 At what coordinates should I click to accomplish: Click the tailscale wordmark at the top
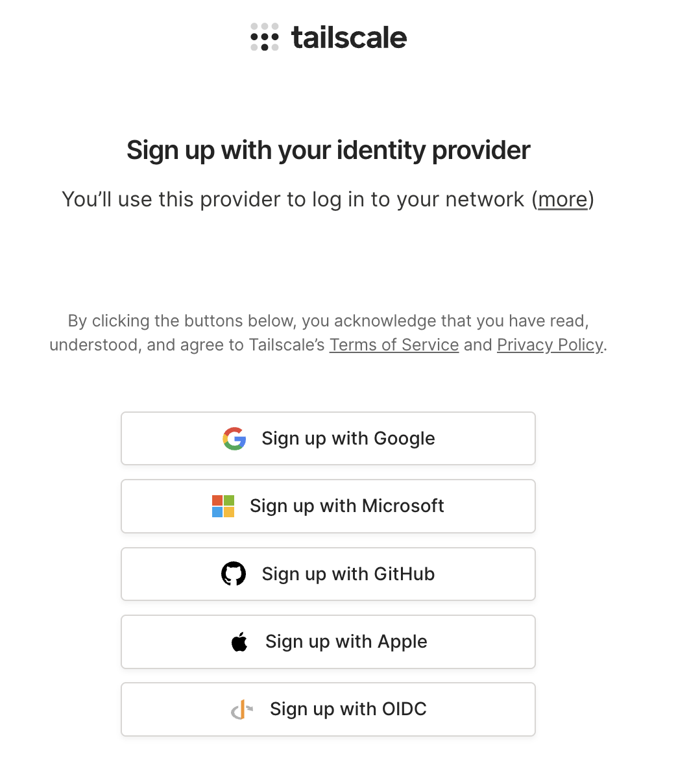click(349, 38)
